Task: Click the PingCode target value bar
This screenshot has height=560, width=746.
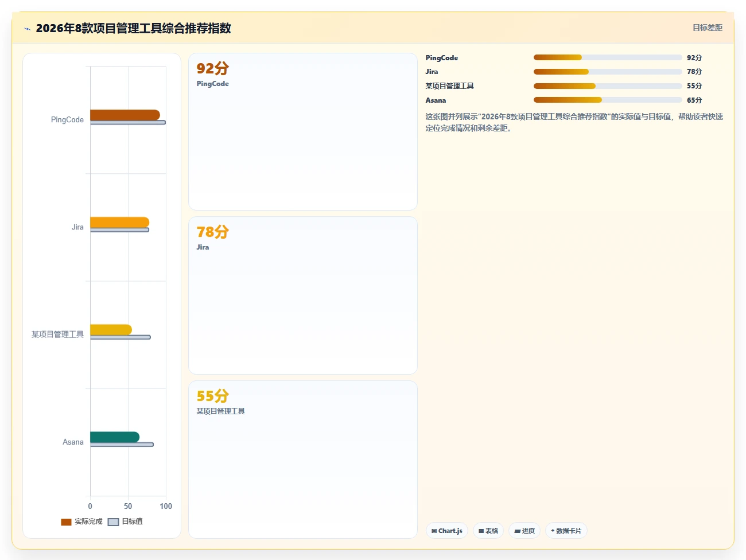Action: (x=128, y=122)
